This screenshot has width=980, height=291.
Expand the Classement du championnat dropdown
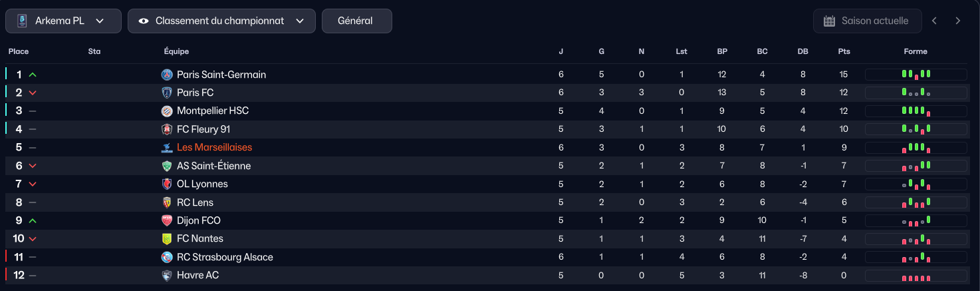[x=221, y=21]
